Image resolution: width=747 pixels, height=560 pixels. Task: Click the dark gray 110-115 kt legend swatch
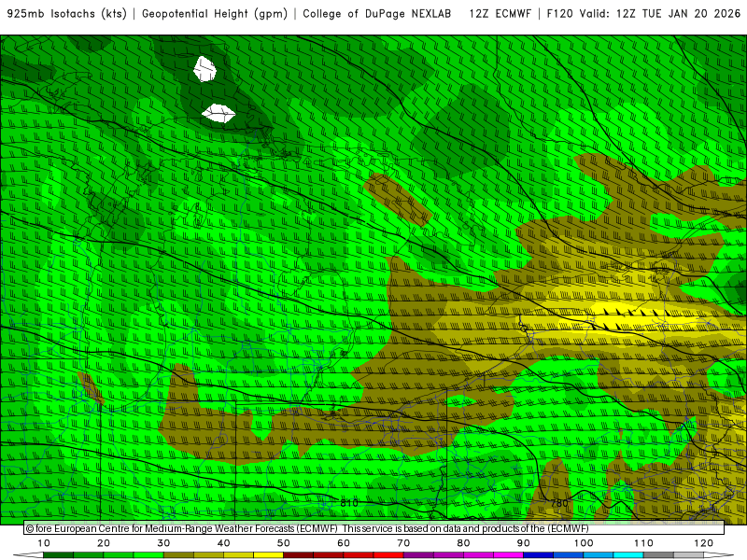point(658,555)
